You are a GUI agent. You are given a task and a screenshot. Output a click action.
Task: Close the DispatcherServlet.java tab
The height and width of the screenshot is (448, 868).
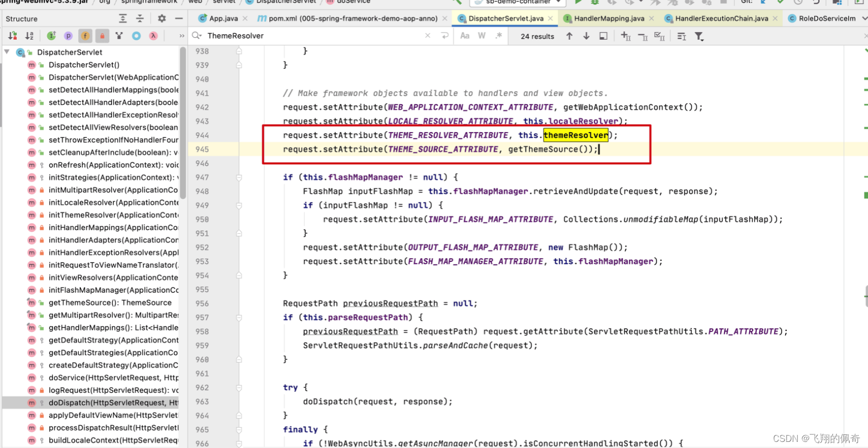(550, 18)
